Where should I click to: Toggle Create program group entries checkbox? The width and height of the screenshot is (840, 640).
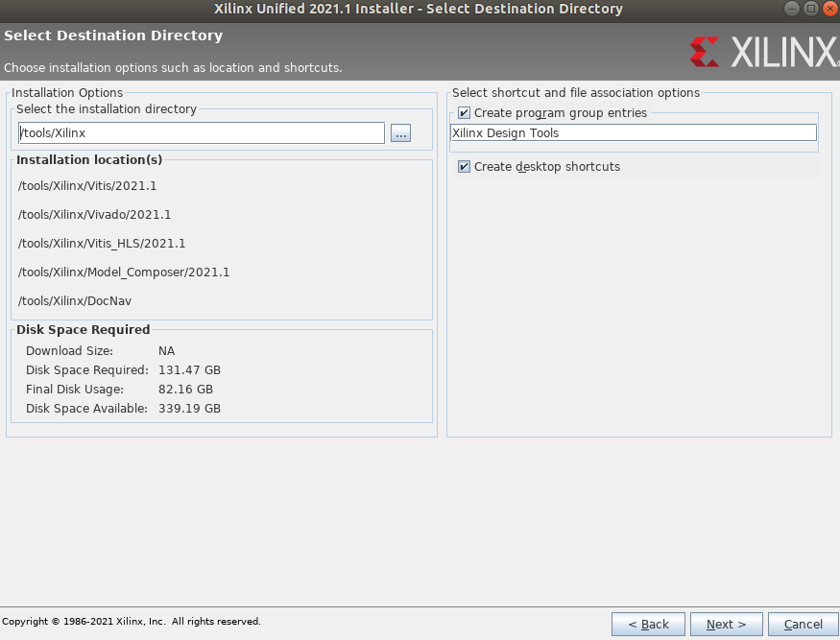coord(464,113)
